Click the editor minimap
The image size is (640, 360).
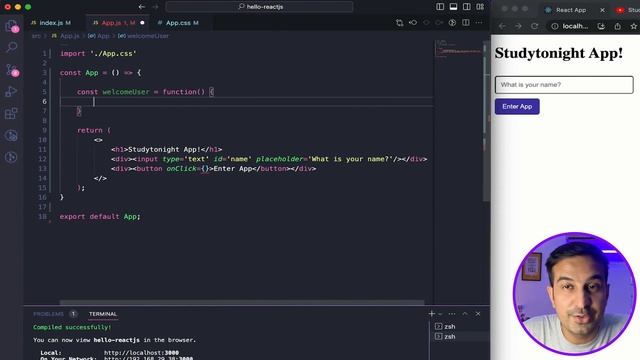click(458, 49)
